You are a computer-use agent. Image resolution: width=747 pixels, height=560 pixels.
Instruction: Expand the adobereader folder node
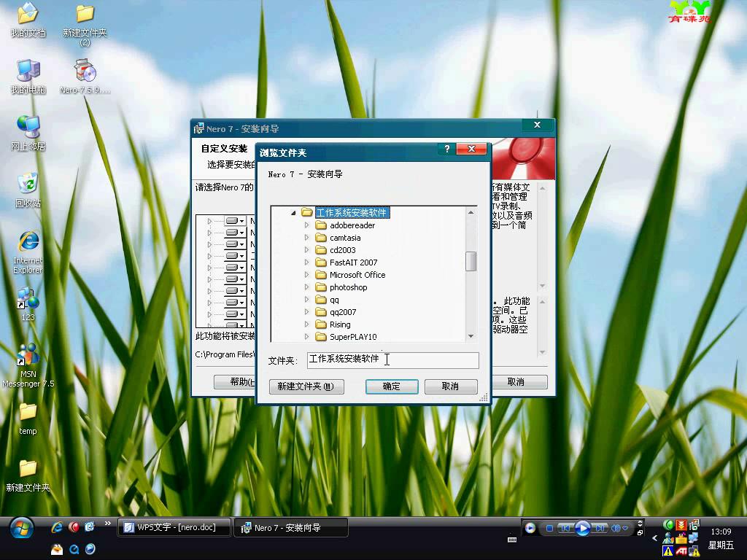click(307, 225)
